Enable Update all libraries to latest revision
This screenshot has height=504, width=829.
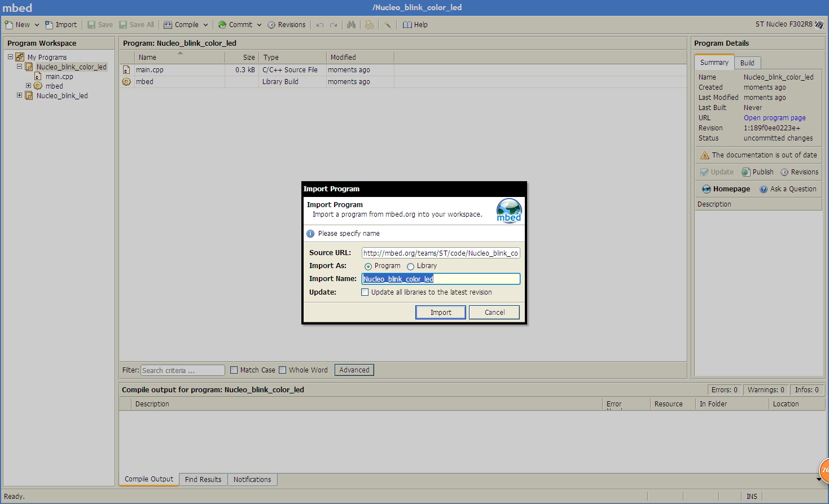coord(365,292)
